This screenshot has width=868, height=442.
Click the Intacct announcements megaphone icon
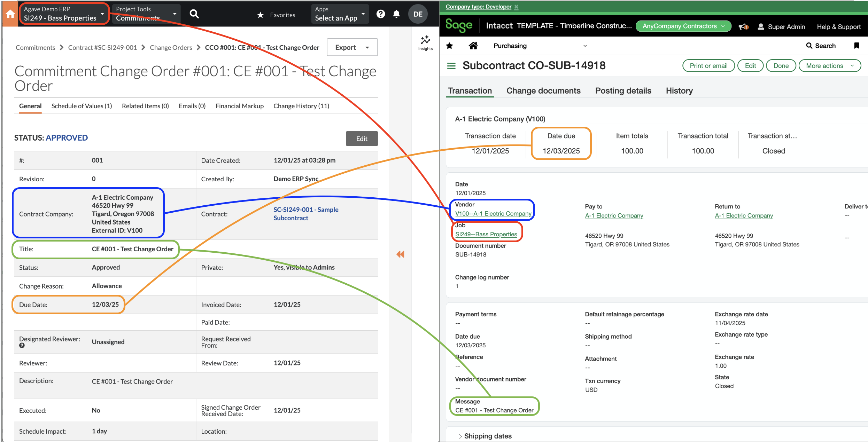point(743,26)
